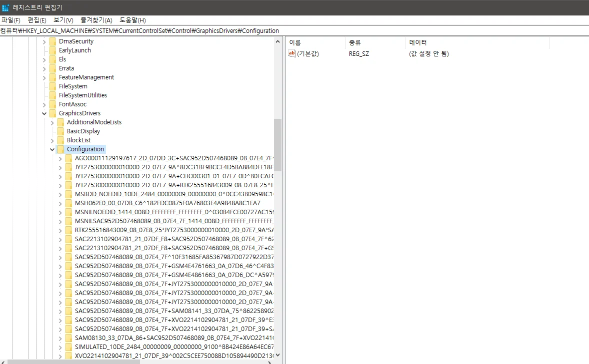589x364 pixels.
Task: Click the REG_SZ type cell
Action: click(358, 53)
